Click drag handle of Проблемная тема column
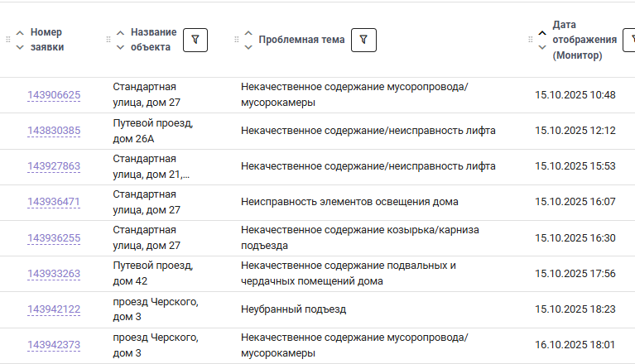Screen dimensions: 635x364 (x=237, y=40)
